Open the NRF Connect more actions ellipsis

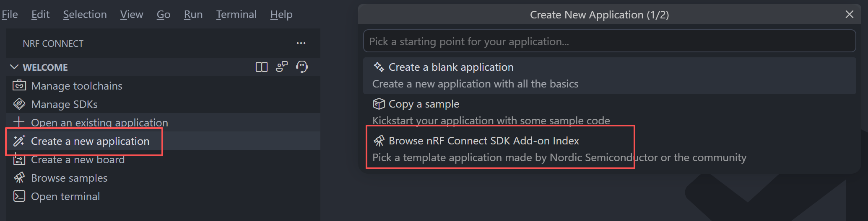coord(301,43)
